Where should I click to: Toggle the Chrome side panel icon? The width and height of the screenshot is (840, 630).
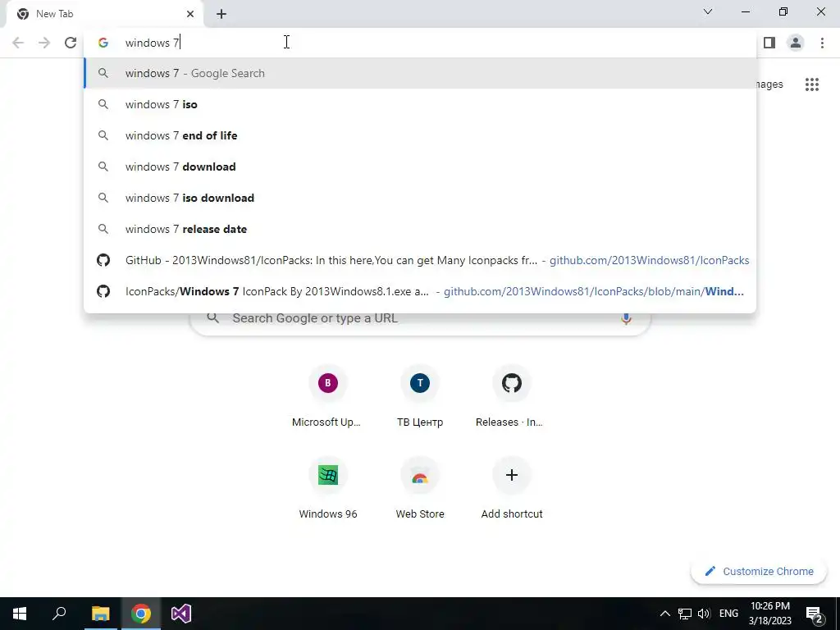(x=769, y=43)
